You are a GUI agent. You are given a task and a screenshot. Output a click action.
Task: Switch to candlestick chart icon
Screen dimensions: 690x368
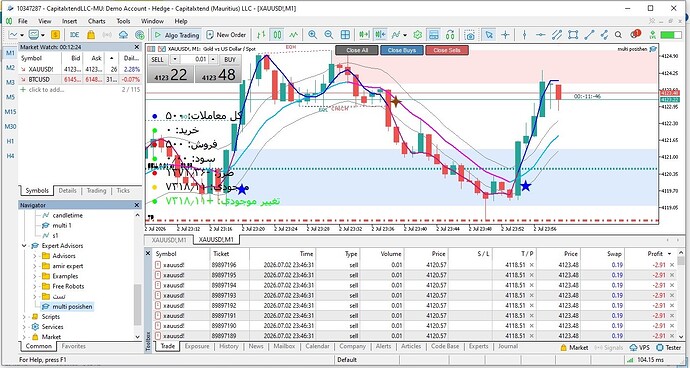(277, 35)
